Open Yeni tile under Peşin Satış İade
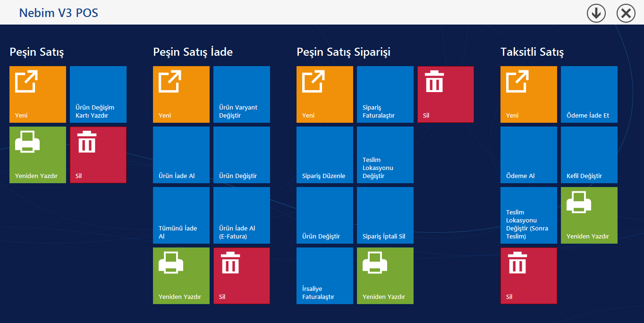The image size is (644, 323). [x=181, y=94]
